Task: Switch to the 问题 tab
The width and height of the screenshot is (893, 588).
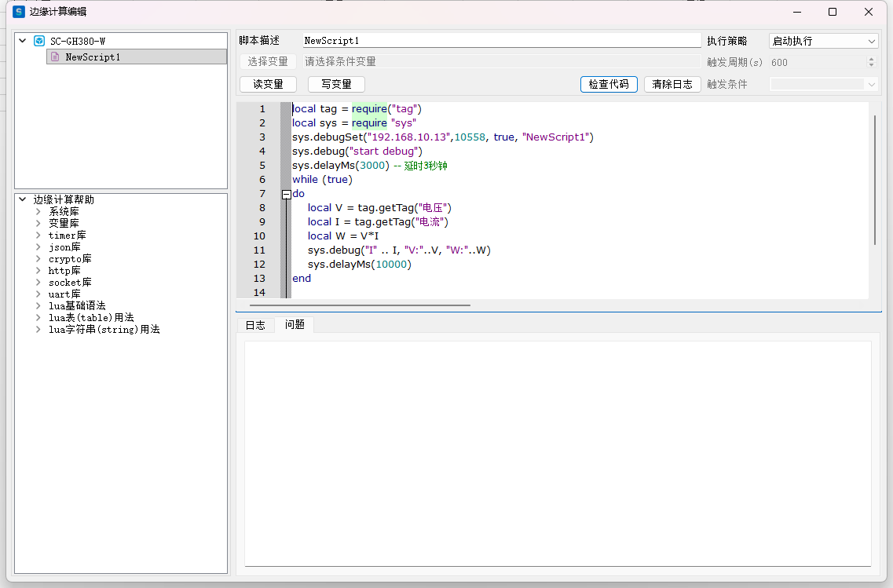Action: (295, 325)
